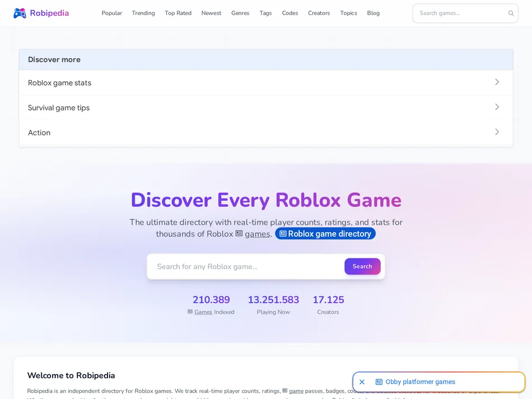The width and height of the screenshot is (532, 399).
Task: Click the Robipedia gamepad logo icon
Action: coord(20,13)
